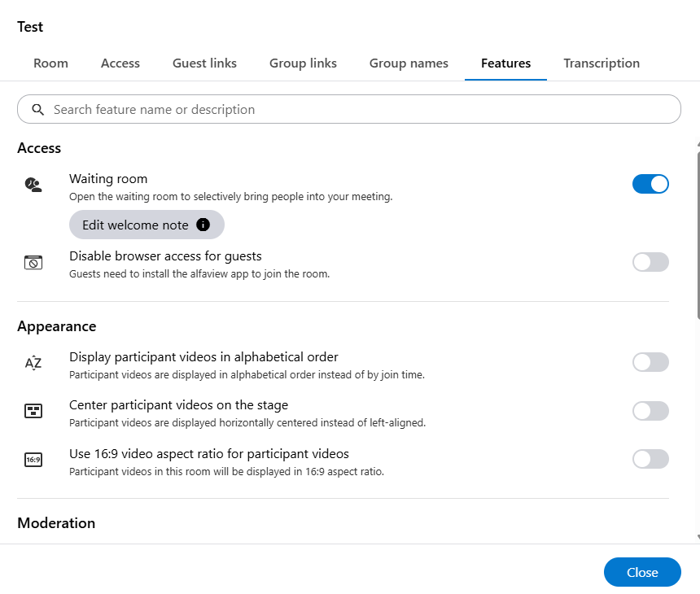
Task: Select the Group links tab
Action: coord(303,63)
